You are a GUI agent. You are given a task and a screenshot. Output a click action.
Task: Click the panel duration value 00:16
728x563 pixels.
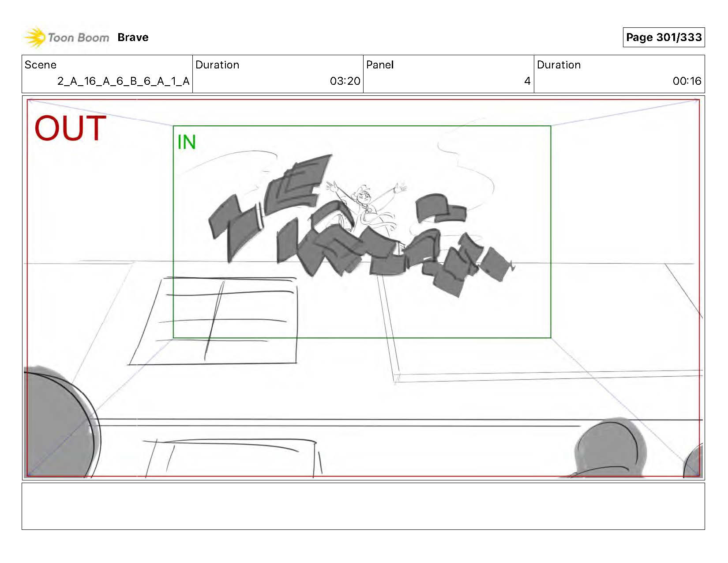[687, 81]
